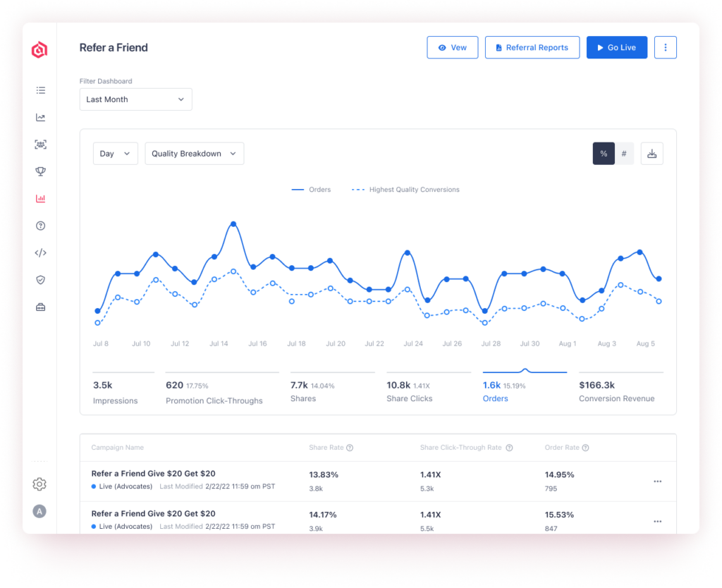Expand the Day interval dropdown
Screen dimensions: 722x588
point(115,154)
